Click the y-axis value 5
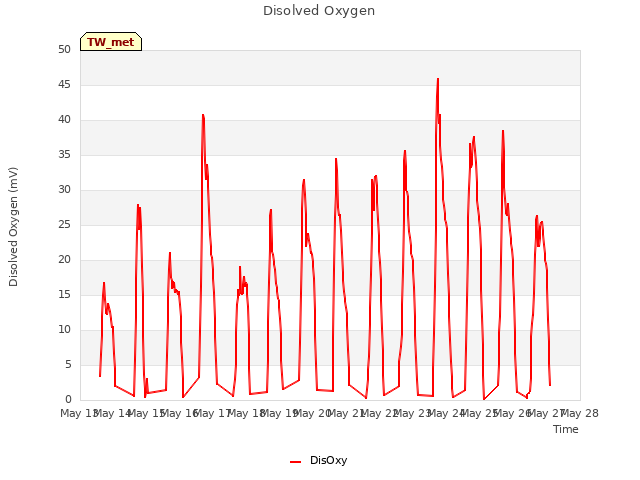640x480 pixels. [x=68, y=364]
